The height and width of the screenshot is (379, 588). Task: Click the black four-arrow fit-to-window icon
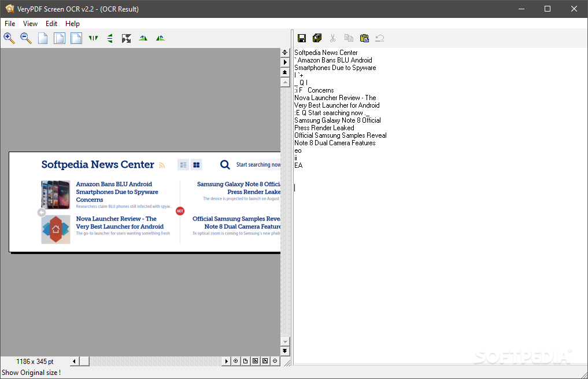pyautogui.click(x=127, y=38)
